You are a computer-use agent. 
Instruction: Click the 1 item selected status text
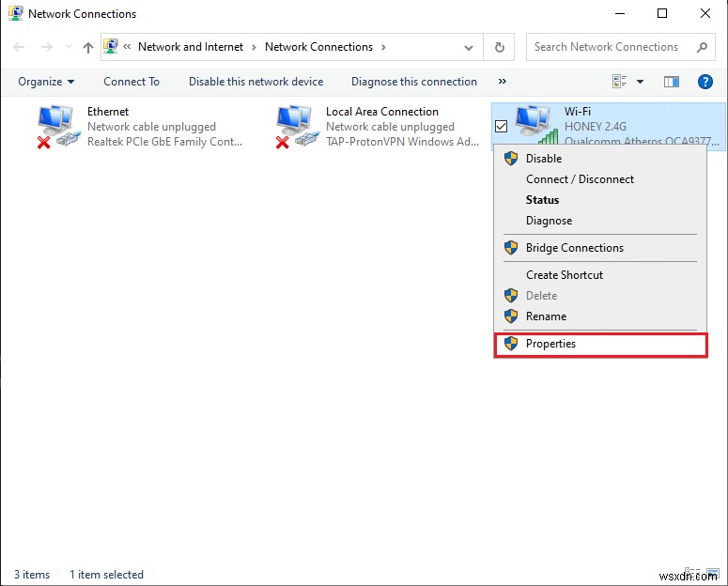[x=106, y=575]
